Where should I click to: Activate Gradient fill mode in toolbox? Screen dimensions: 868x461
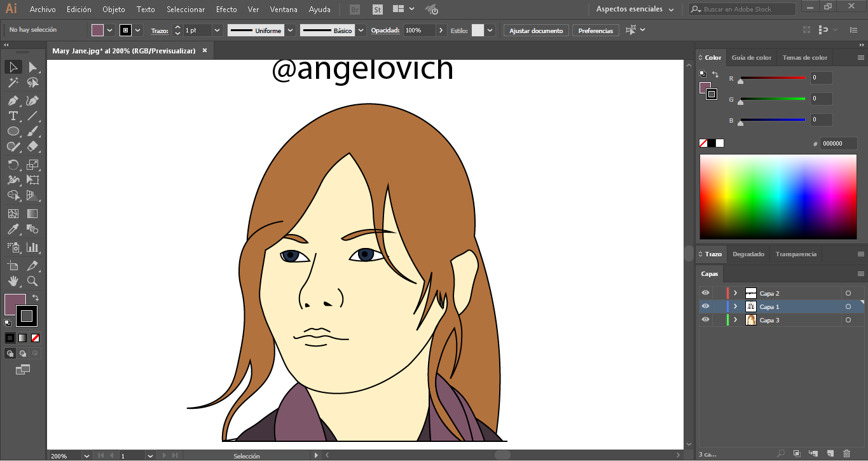[x=23, y=338]
